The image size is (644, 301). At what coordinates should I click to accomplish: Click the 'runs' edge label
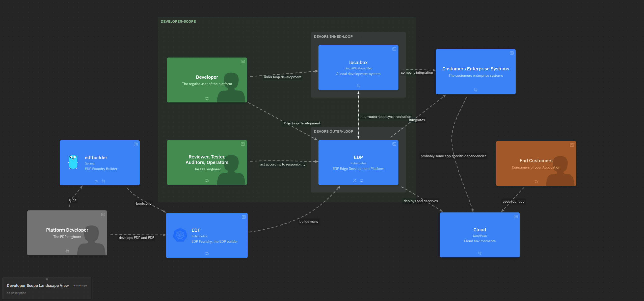[73, 200]
